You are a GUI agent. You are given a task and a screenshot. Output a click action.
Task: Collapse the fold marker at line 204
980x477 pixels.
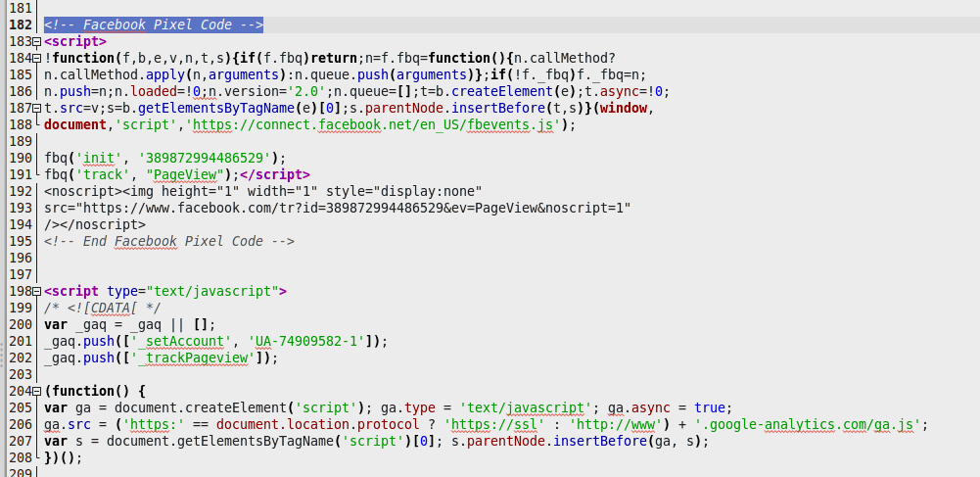pos(37,392)
